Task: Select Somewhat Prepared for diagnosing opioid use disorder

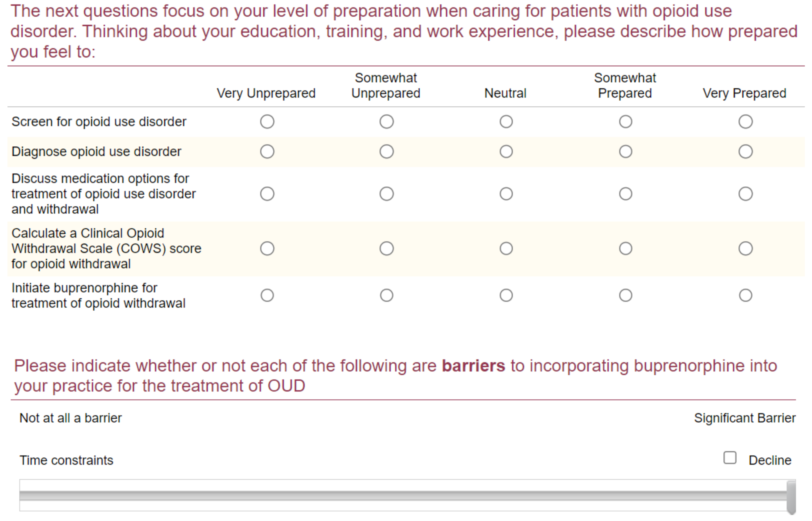Action: (625, 152)
